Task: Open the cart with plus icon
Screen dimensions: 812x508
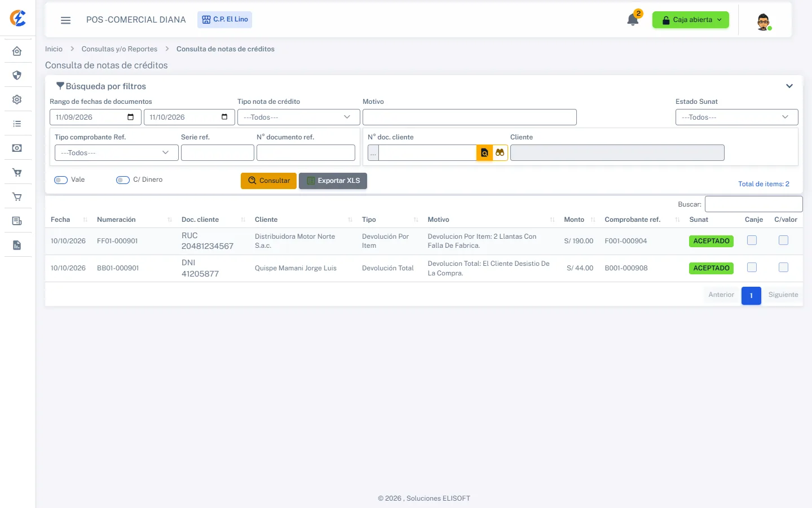Action: [x=17, y=173]
